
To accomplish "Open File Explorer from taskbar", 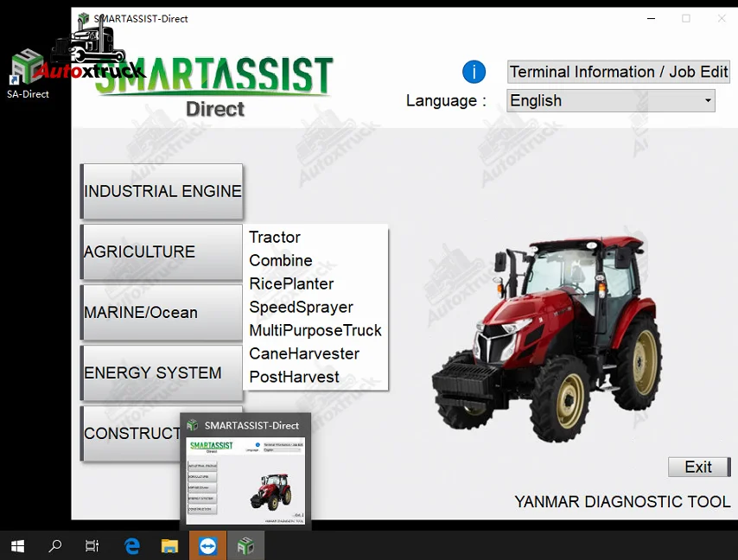I will click(169, 546).
